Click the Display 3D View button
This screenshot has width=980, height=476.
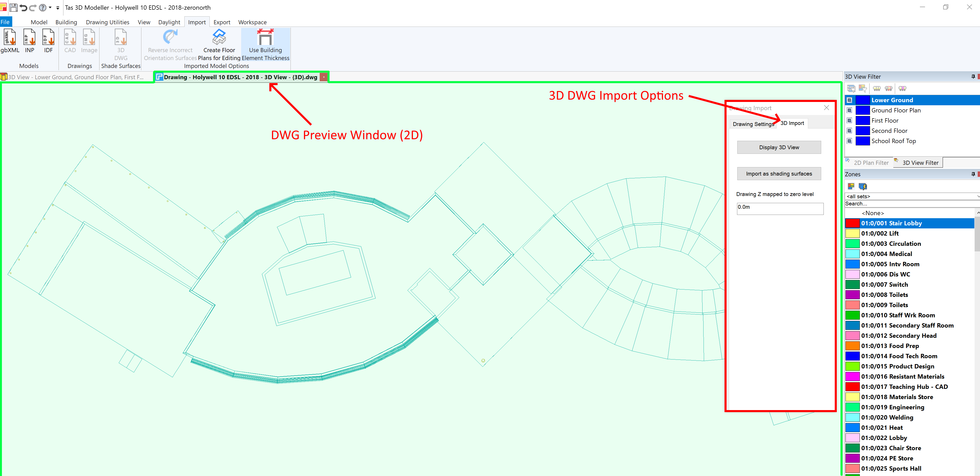(x=780, y=147)
